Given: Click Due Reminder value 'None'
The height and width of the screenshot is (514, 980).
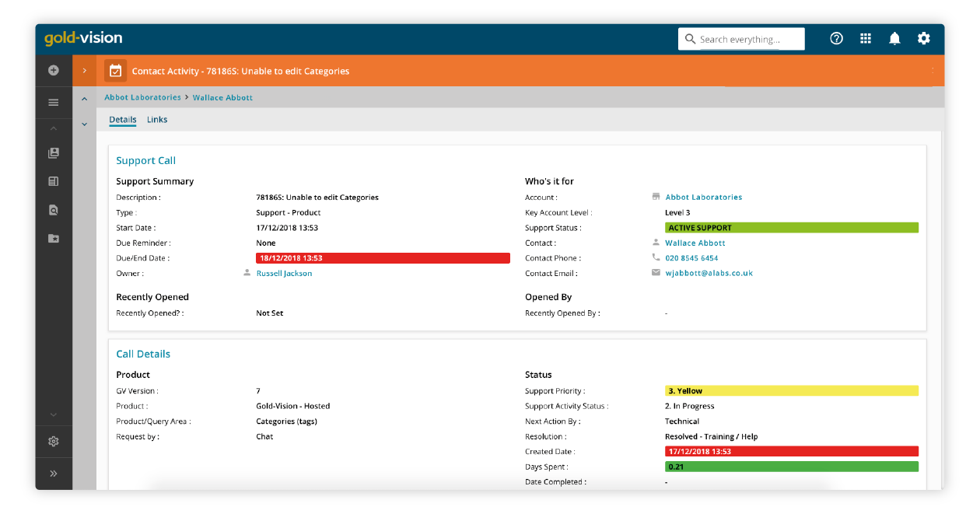Looking at the screenshot, I should [266, 243].
